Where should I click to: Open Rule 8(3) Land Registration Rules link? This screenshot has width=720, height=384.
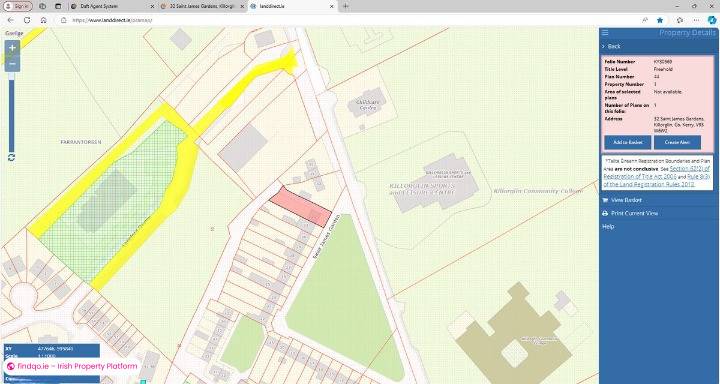[657, 180]
